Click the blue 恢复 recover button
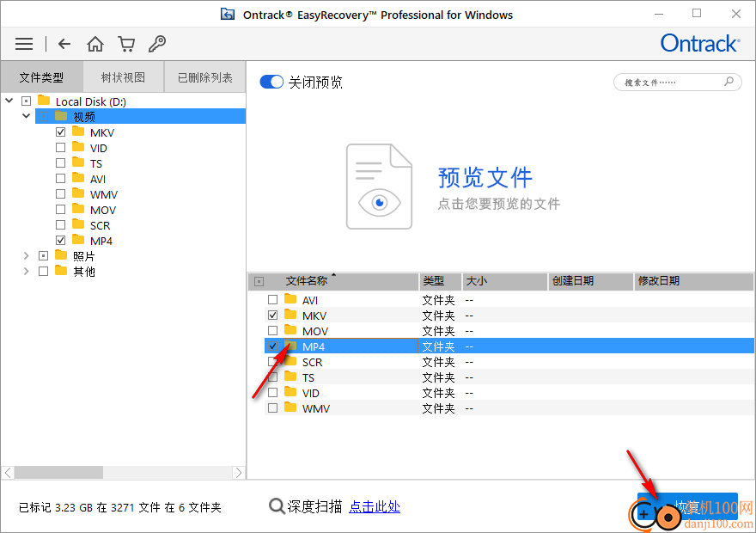The height and width of the screenshot is (533, 756). pyautogui.click(x=687, y=506)
